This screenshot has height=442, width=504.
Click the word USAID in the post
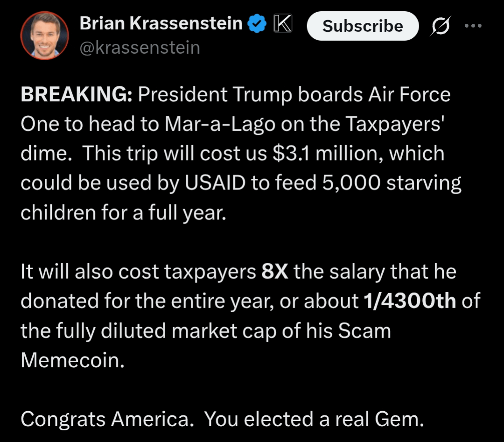[215, 183]
